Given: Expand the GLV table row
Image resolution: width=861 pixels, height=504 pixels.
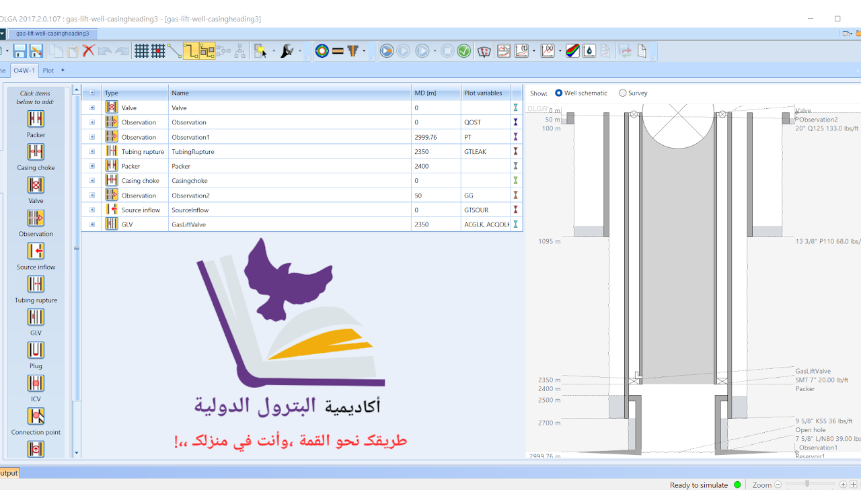Looking at the screenshot, I should pos(92,224).
